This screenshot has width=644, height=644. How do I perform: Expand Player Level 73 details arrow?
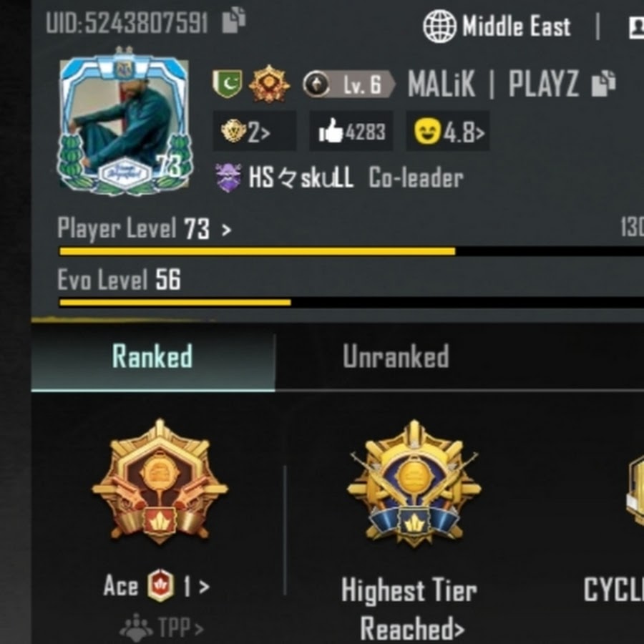click(x=226, y=230)
